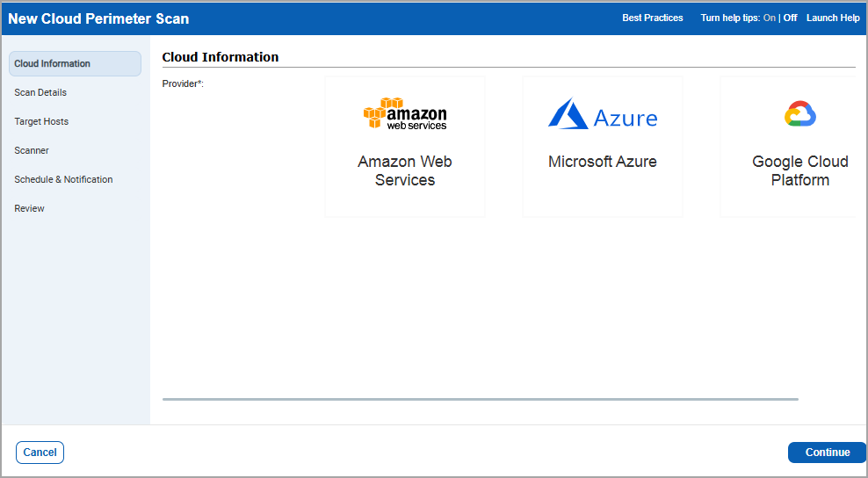Viewport: 868px width, 478px height.
Task: Click the Amazon Web Services logo
Action: tap(405, 114)
